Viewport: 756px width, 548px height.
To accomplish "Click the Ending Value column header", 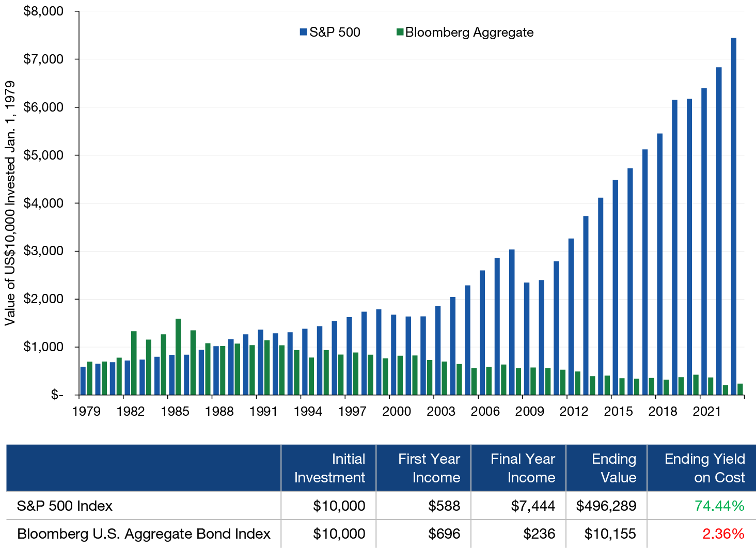I will (613, 468).
